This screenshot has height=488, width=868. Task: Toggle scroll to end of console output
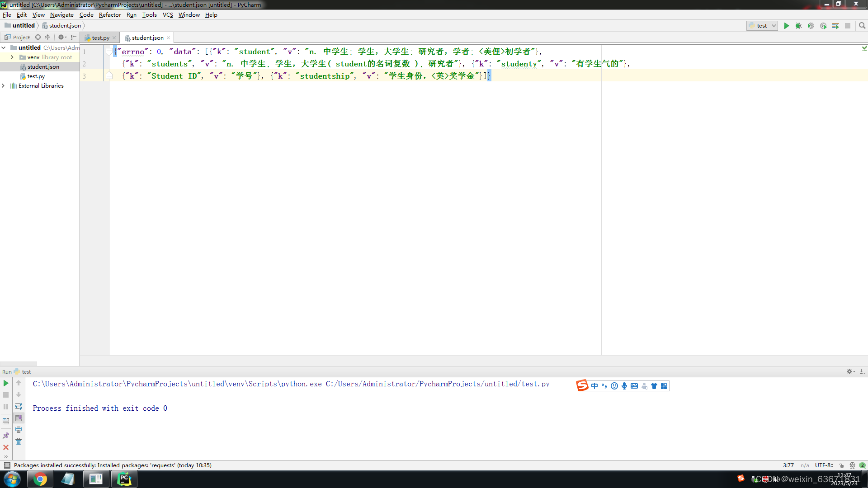coord(19,418)
